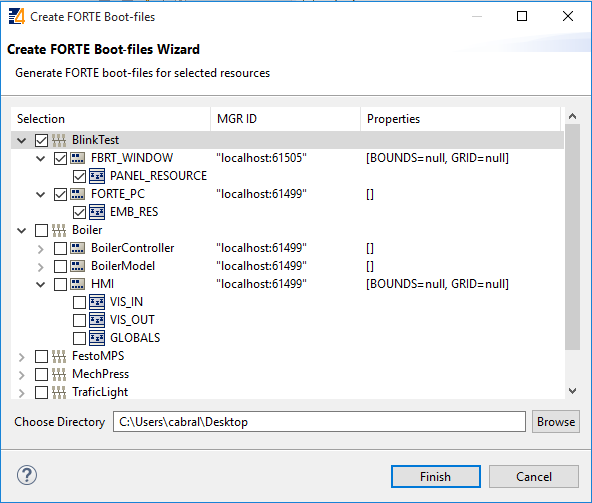Close the Create FORTE Boot-files dialog
The image size is (592, 503).
[x=568, y=16]
